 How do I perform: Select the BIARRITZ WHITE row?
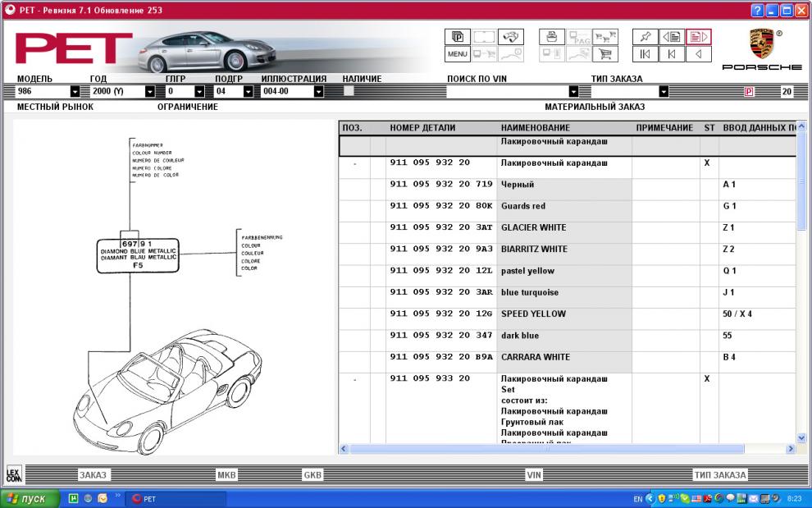[567, 254]
